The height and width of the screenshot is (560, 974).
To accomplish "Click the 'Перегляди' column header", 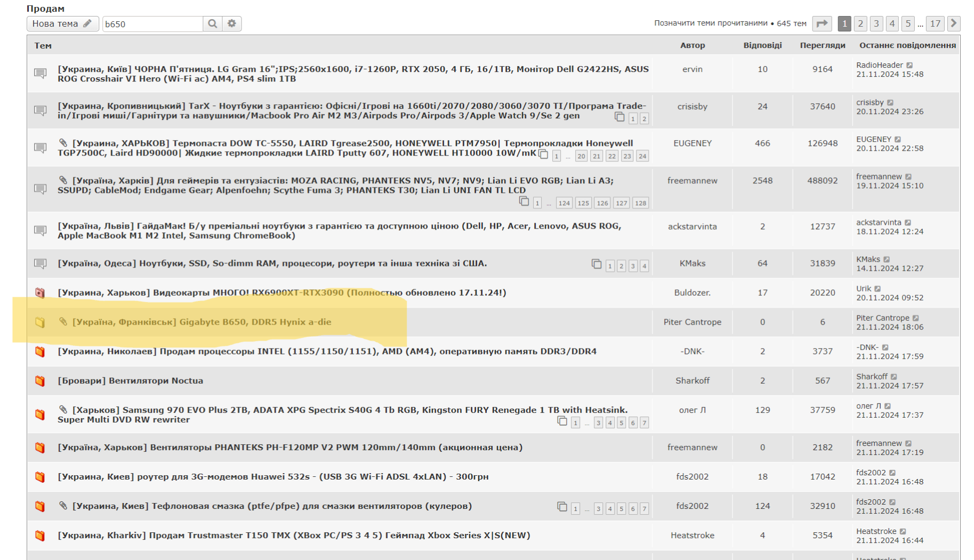I will 823,45.
